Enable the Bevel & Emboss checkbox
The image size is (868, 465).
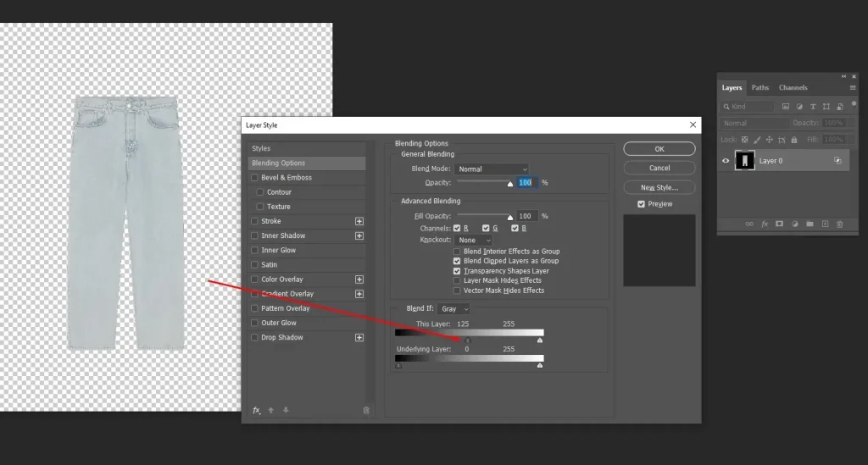click(x=254, y=178)
